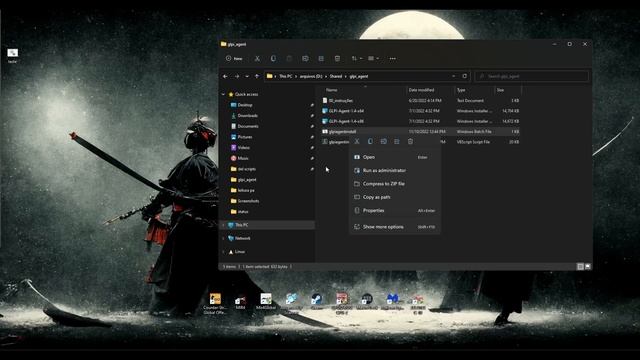This screenshot has width=640, height=360.
Task: Click the Search glpi_agent input field
Action: click(532, 76)
